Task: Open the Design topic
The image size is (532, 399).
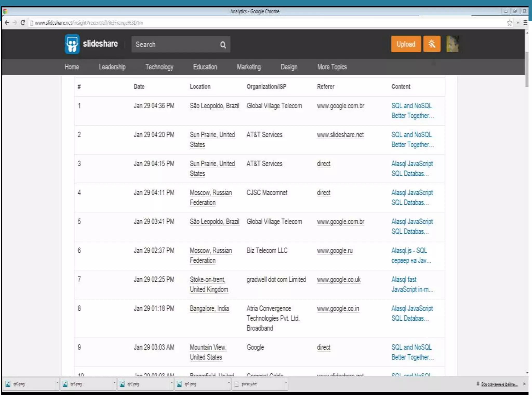Action: [x=289, y=67]
